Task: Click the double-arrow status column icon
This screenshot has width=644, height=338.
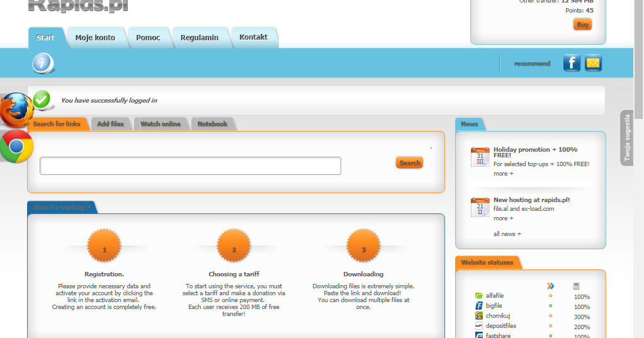Action: coord(551,286)
